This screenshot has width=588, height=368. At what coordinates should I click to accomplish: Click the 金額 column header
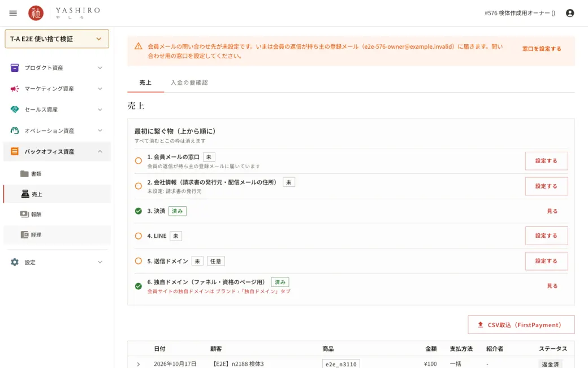tap(431, 349)
